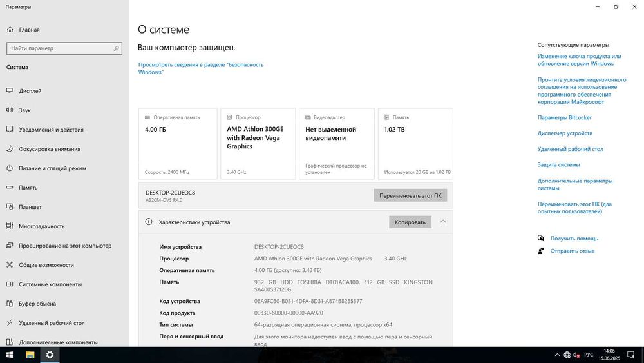
Task: Open Просмотреть сведения в разделе Безопасность Windows link
Action: pyautogui.click(x=201, y=68)
